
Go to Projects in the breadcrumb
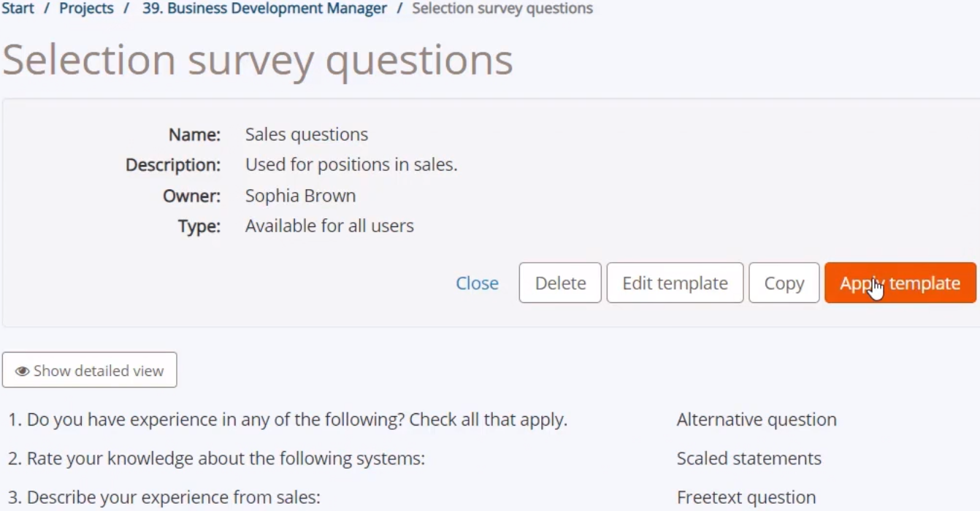click(x=86, y=9)
